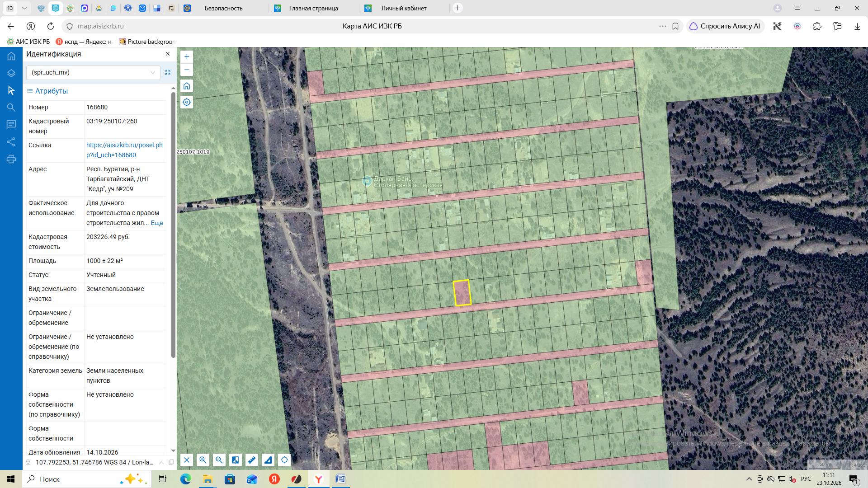Zoom out the map with minus button
The image size is (868, 488).
[187, 70]
